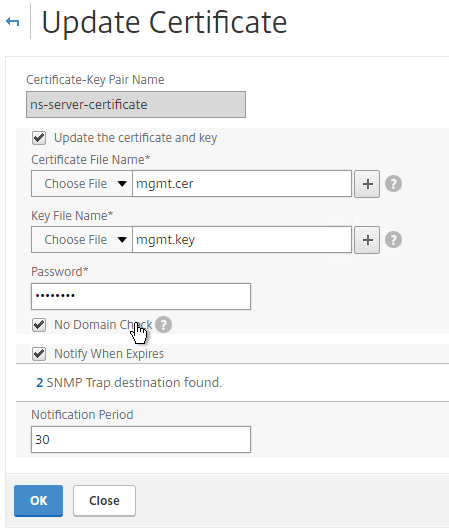Click the OK button
449x528 pixels.
tap(38, 500)
